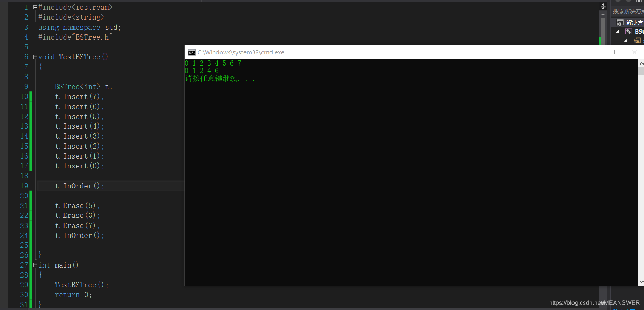Click the filter folder icon under BSt project
Image resolution: width=644 pixels, height=310 pixels.
pyautogui.click(x=637, y=40)
